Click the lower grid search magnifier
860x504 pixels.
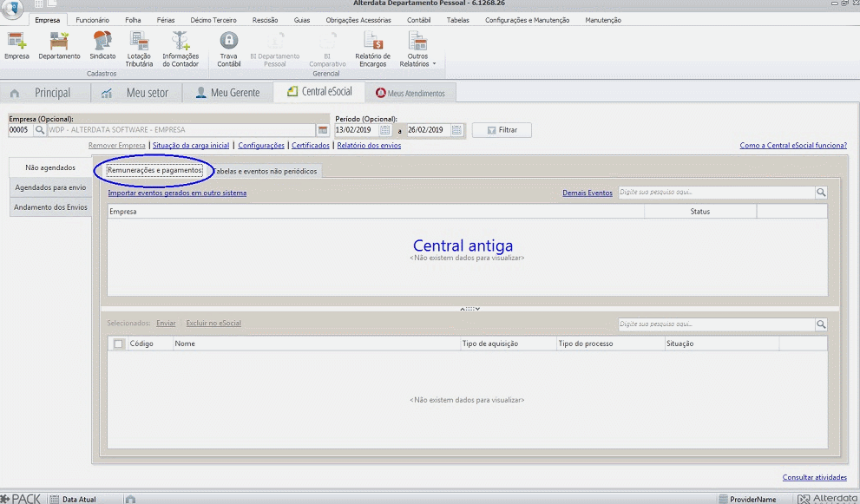click(x=821, y=324)
